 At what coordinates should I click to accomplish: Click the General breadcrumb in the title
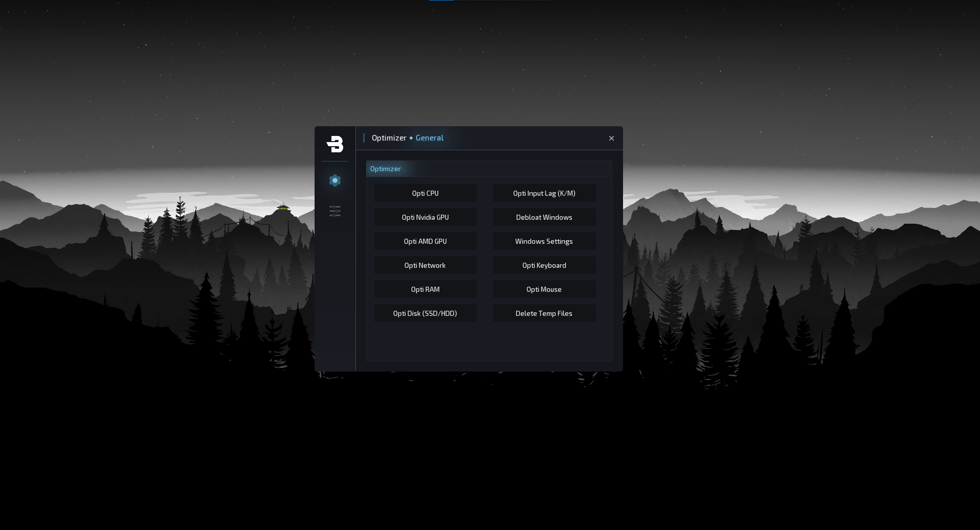tap(429, 138)
